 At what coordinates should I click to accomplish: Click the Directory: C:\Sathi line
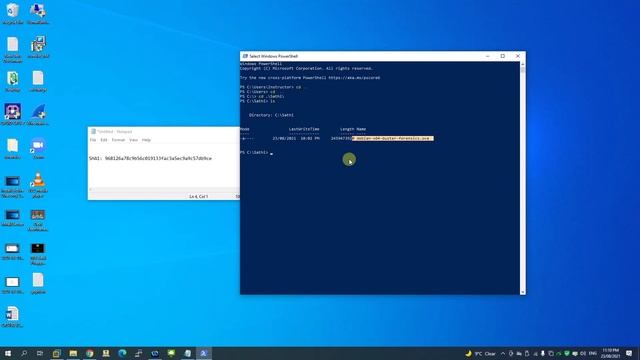(271, 115)
